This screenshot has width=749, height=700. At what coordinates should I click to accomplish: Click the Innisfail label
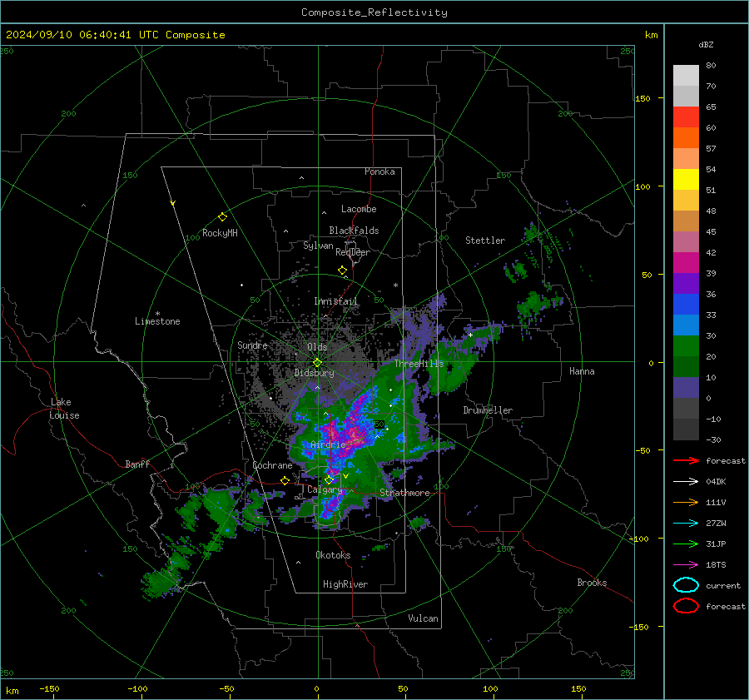click(335, 301)
